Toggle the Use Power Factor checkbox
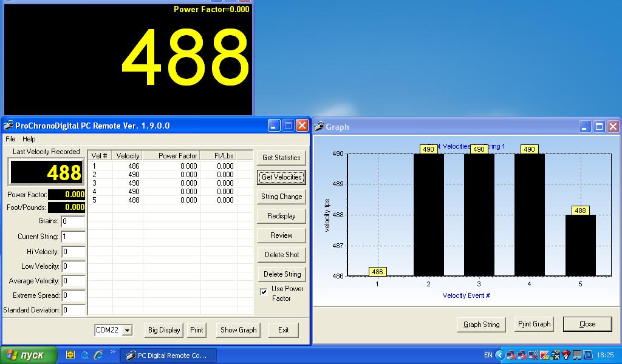622x364 pixels. [x=264, y=292]
